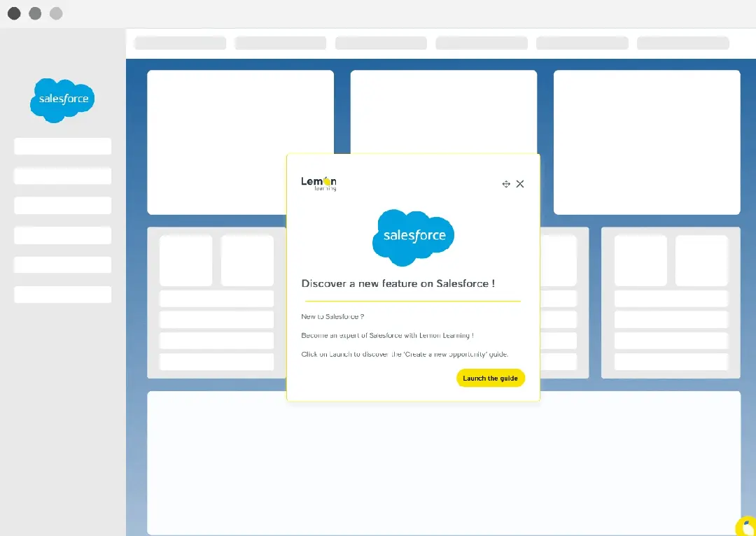Image resolution: width=756 pixels, height=536 pixels.
Task: Click the 'Discover a new feature on Salesforce !' heading
Action: tap(398, 283)
